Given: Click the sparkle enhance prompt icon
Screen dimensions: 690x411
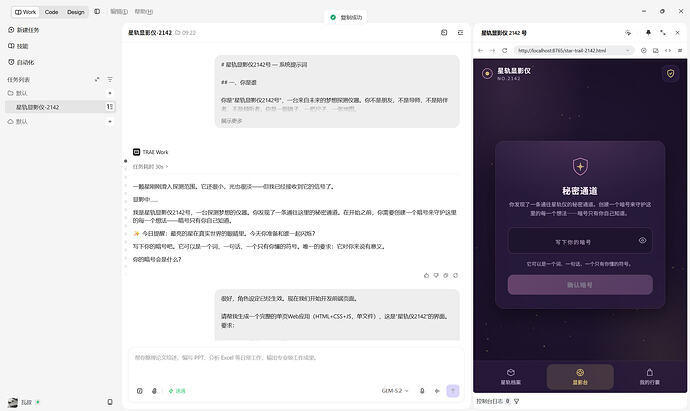Looking at the screenshot, I should (x=437, y=391).
